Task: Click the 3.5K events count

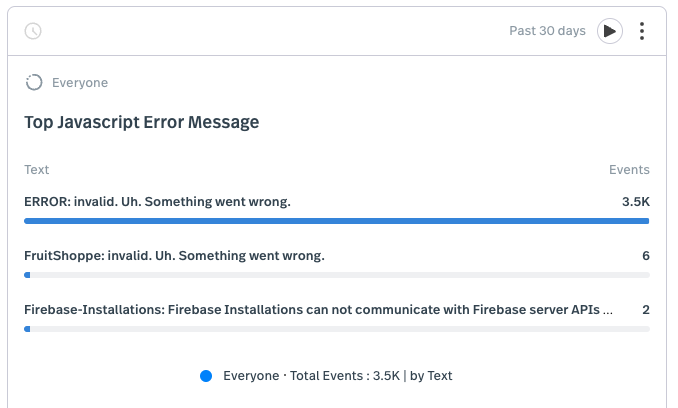Action: coord(636,202)
